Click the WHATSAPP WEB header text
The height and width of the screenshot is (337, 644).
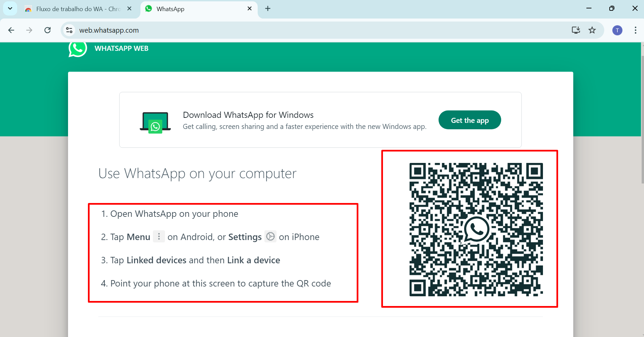122,48
